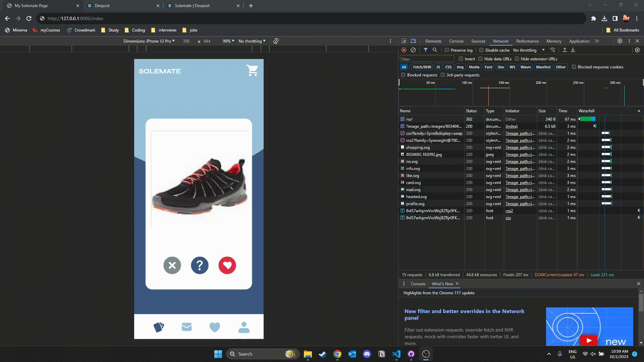The width and height of the screenshot is (644, 362).
Task: Check the Disable cache checkbox
Action: (481, 50)
